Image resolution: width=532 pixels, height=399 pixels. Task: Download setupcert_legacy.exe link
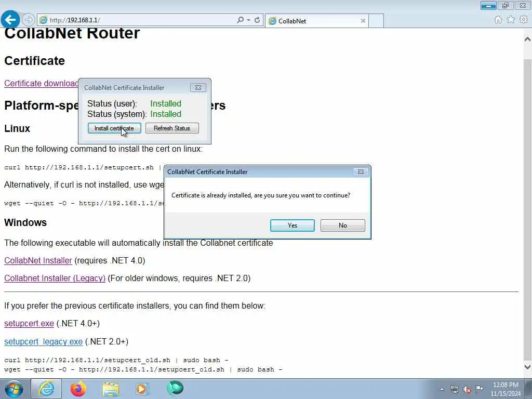43,342
